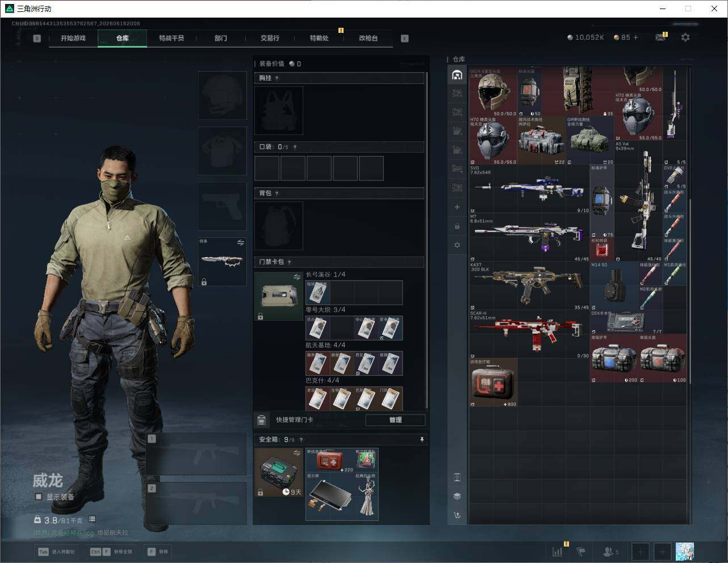
Task: Toggle the 显示装备 checkbox
Action: (39, 497)
